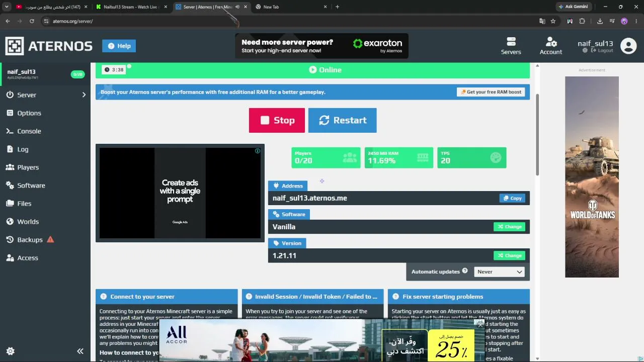Click the server address naif_sul13.aternos.me
The height and width of the screenshot is (362, 644).
310,198
